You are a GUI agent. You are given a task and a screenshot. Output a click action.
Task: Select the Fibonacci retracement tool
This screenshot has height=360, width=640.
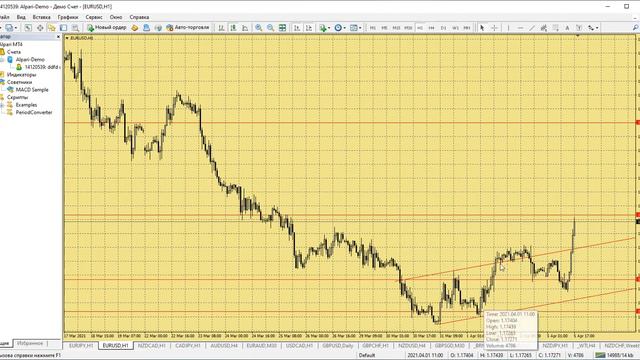(x=556, y=28)
